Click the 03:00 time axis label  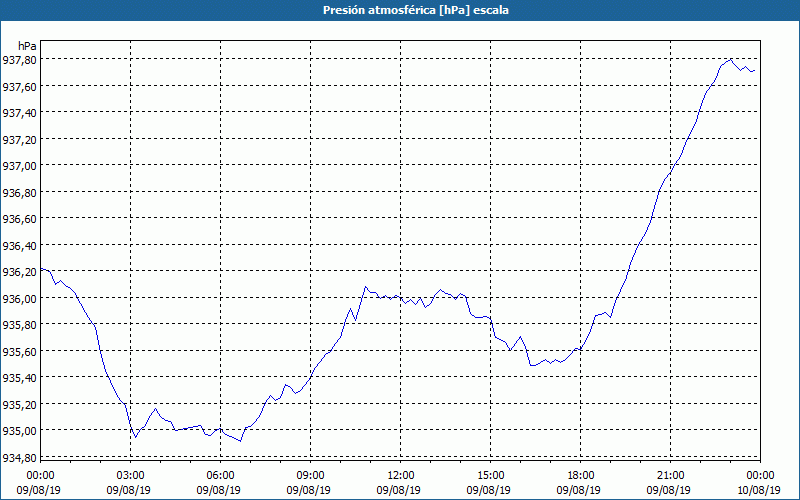coord(131,476)
